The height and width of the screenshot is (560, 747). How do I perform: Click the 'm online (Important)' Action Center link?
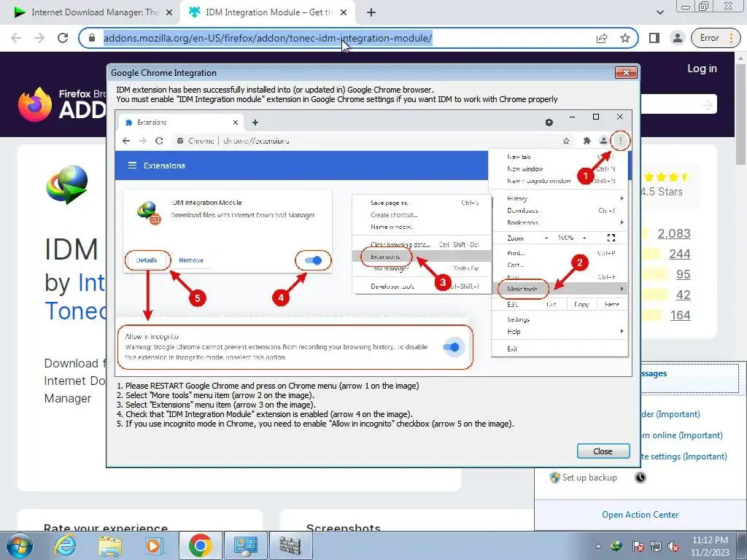(682, 435)
